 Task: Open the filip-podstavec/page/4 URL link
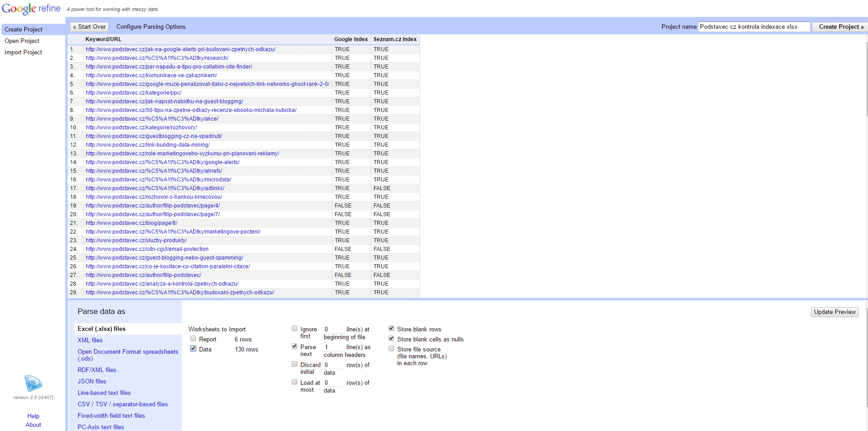(x=153, y=206)
